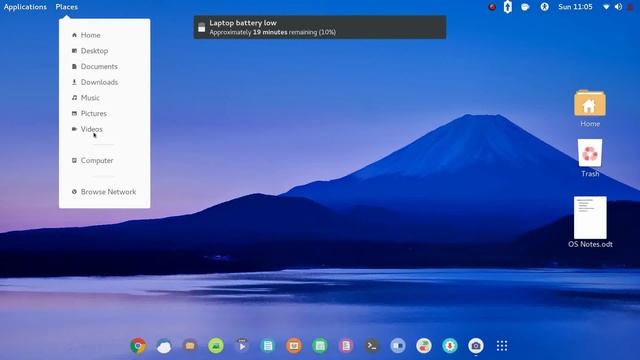Click the low battery indicator icon
Image resolution: width=640 pixels, height=360 pixels.
coord(630,7)
